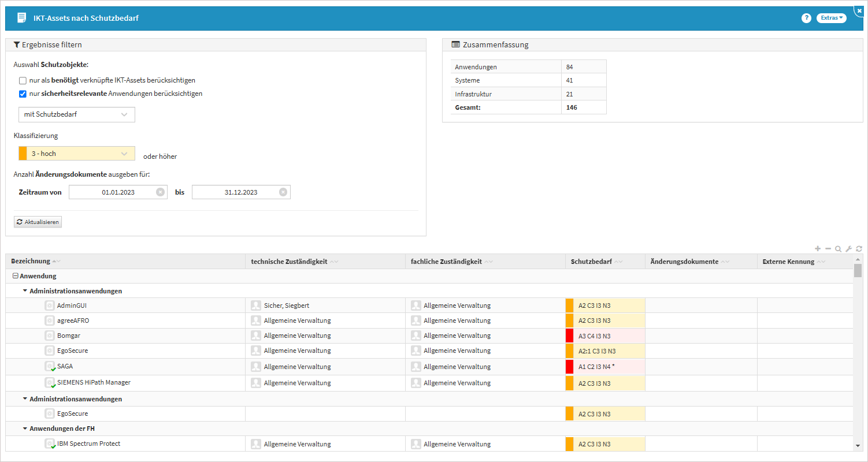868x462 pixels.
Task: Open the Bomgar row name
Action: (x=69, y=336)
